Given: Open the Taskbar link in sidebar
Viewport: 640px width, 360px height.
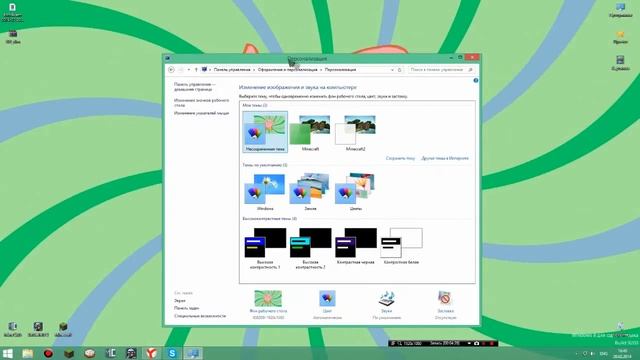Looking at the screenshot, I should click(x=187, y=308).
